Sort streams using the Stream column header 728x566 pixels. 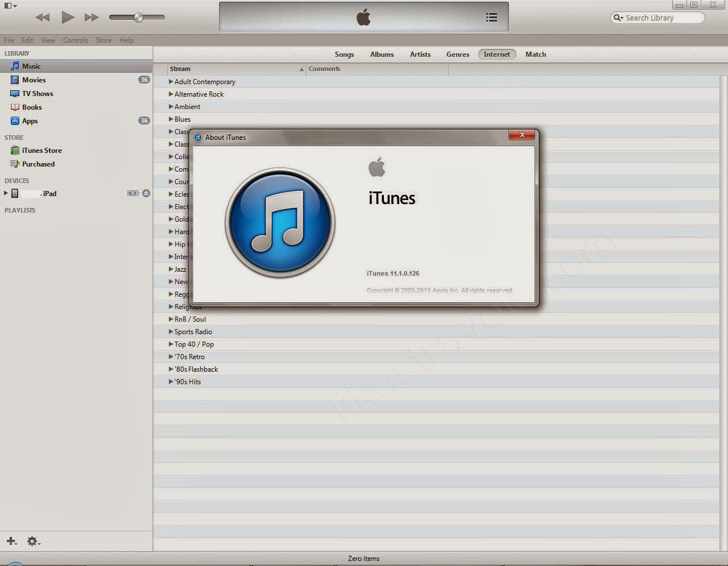(180, 68)
